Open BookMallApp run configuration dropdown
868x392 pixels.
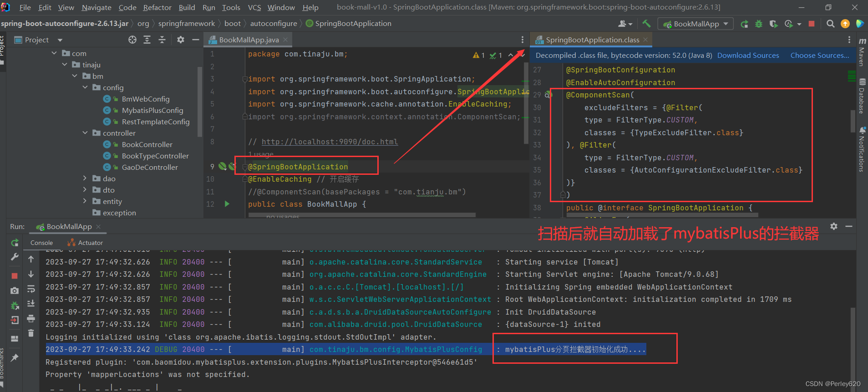695,24
